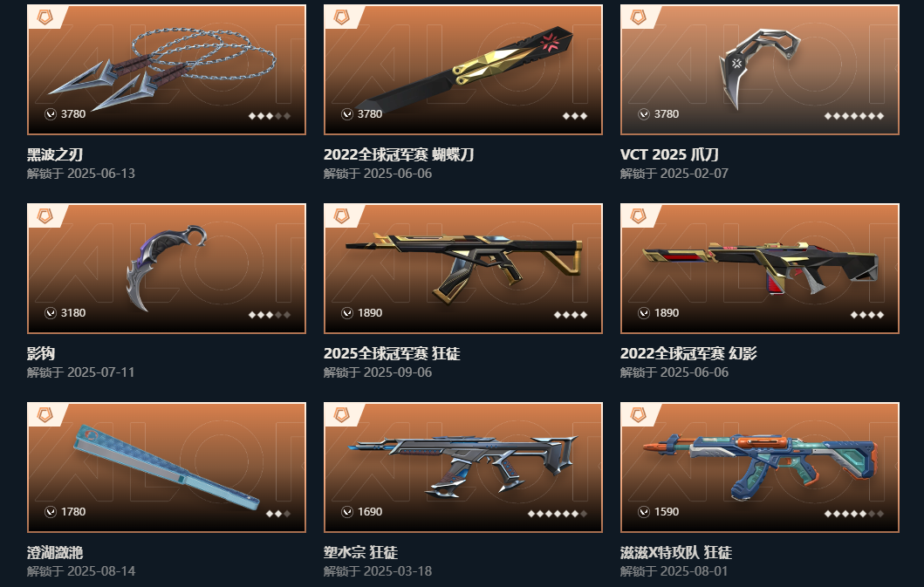Click the VP currency icon beside 3180
Viewport: 924px width, 587px height.
[x=51, y=313]
